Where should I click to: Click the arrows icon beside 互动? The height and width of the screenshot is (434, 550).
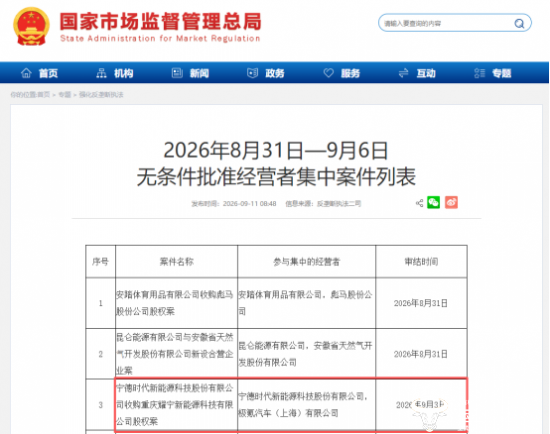(x=404, y=73)
